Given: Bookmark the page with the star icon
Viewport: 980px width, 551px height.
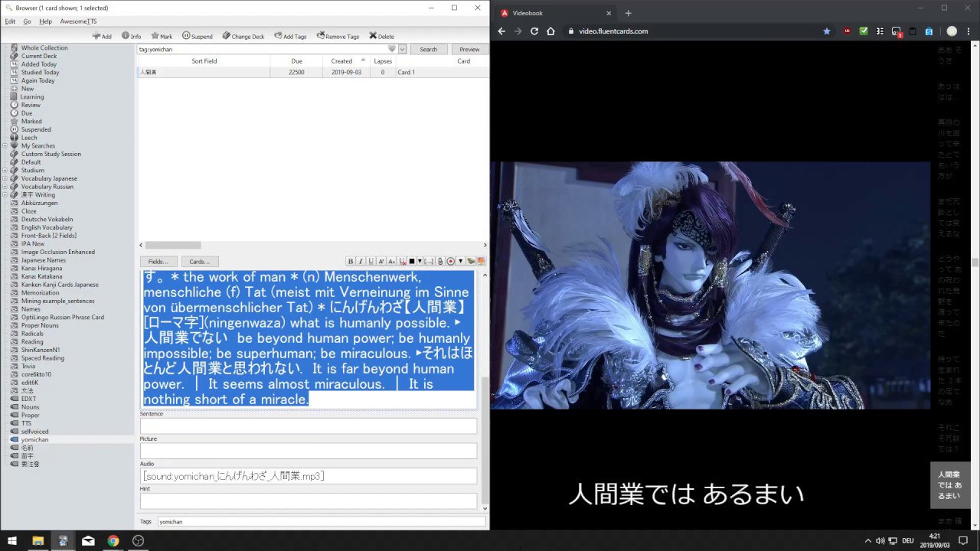Looking at the screenshot, I should [x=827, y=31].
